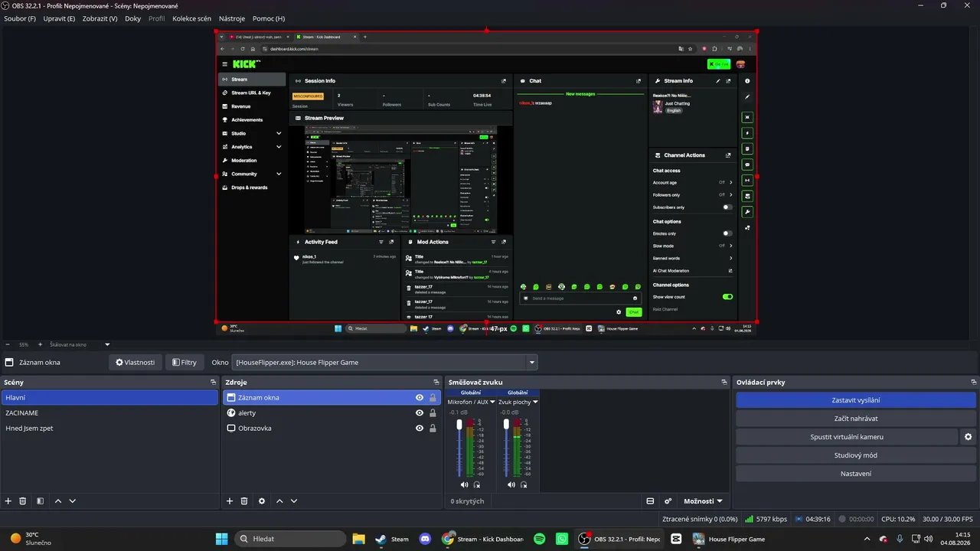This screenshot has width=980, height=551.
Task: Click the Windows Start button
Action: coord(221,539)
